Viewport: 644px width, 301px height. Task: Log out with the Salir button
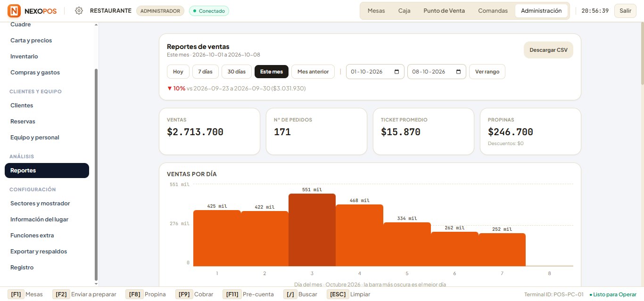coord(625,11)
